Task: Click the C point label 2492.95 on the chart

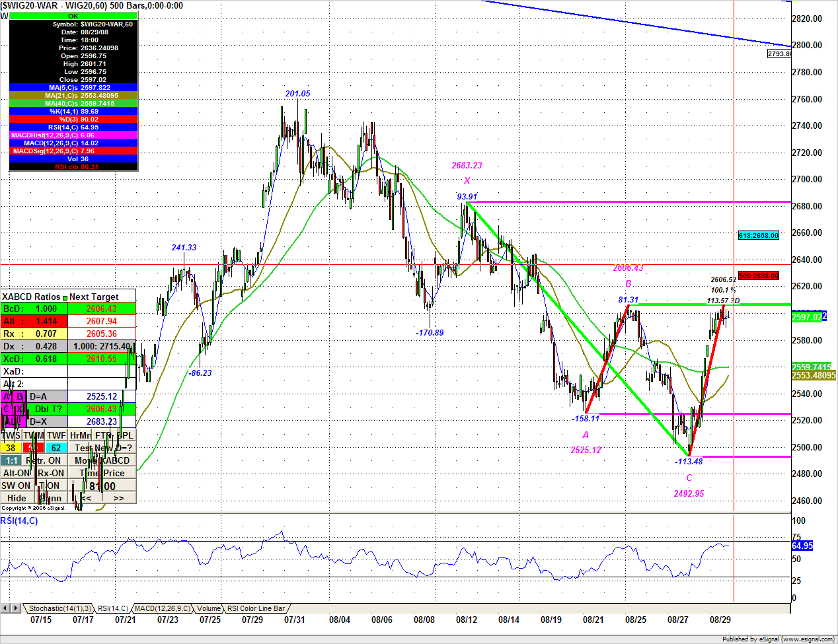Action: 689,493
